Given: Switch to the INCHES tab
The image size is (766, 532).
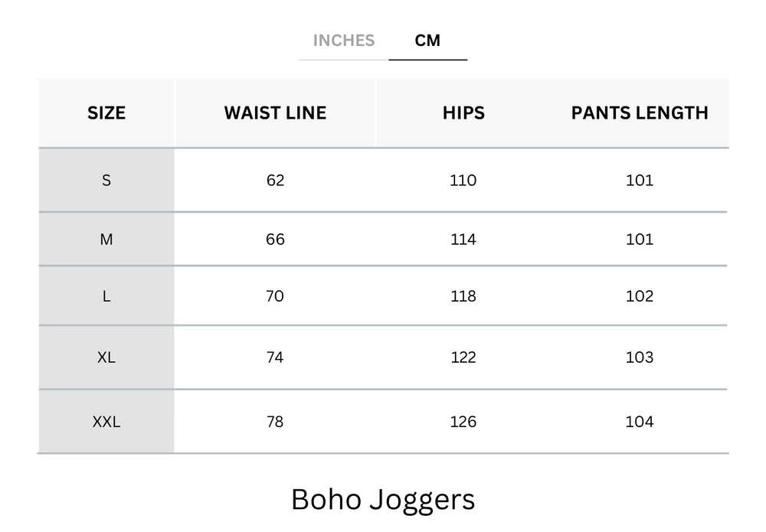Looking at the screenshot, I should pos(343,41).
